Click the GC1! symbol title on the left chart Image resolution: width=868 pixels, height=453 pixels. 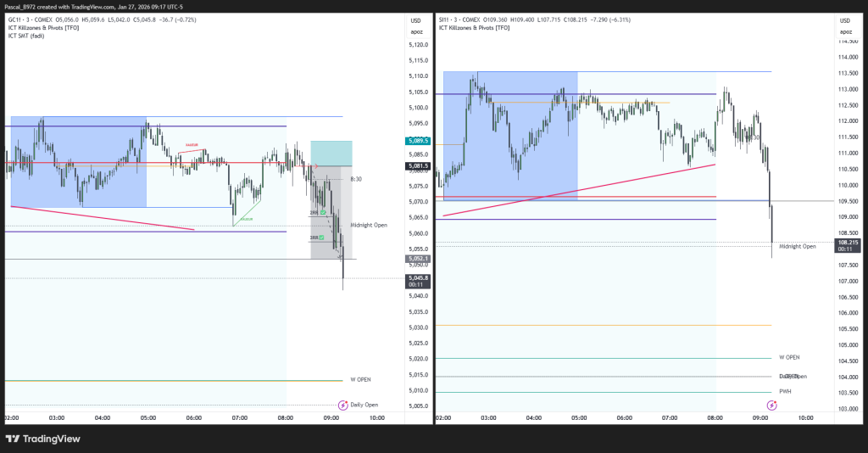pos(16,20)
